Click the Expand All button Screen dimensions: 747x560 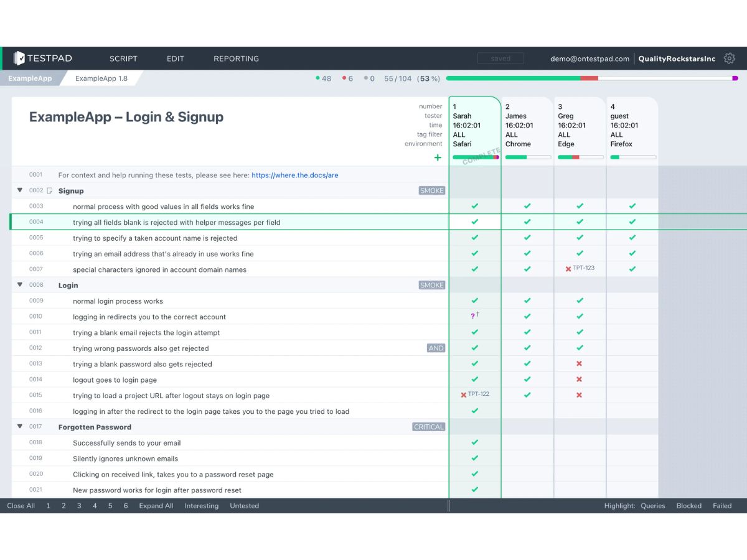(156, 506)
